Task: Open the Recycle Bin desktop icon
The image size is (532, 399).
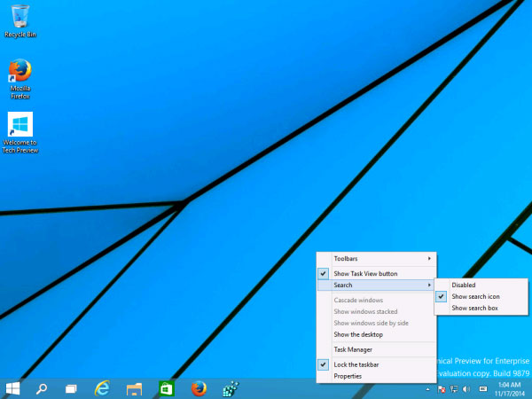Action: 20,20
